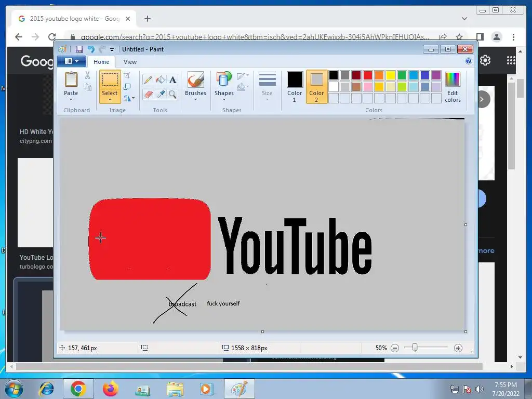Image resolution: width=532 pixels, height=399 pixels.
Task: Click the Paint Help question mark icon
Action: tap(469, 61)
